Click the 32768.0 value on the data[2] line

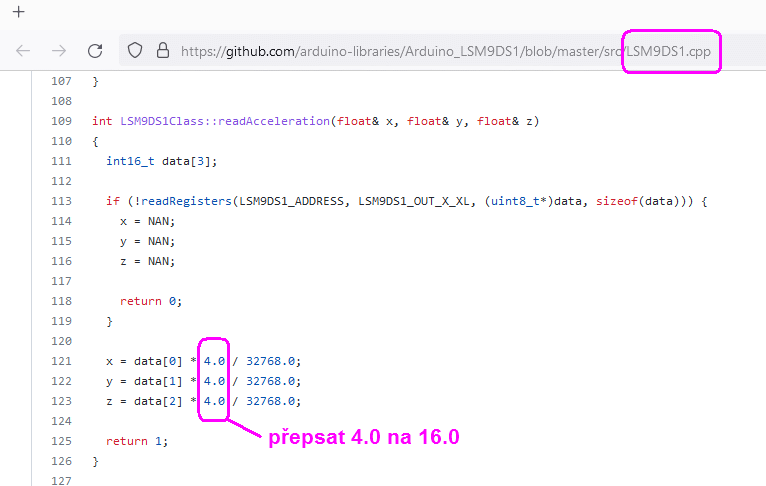click(x=272, y=401)
